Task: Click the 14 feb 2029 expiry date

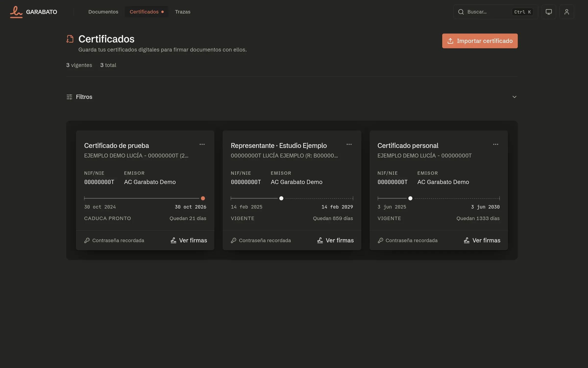Action: (337, 207)
